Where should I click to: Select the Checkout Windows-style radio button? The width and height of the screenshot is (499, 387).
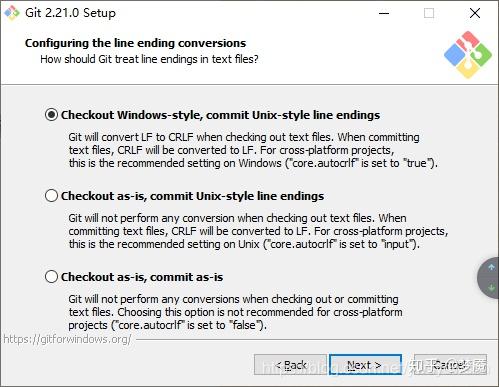pyautogui.click(x=51, y=115)
